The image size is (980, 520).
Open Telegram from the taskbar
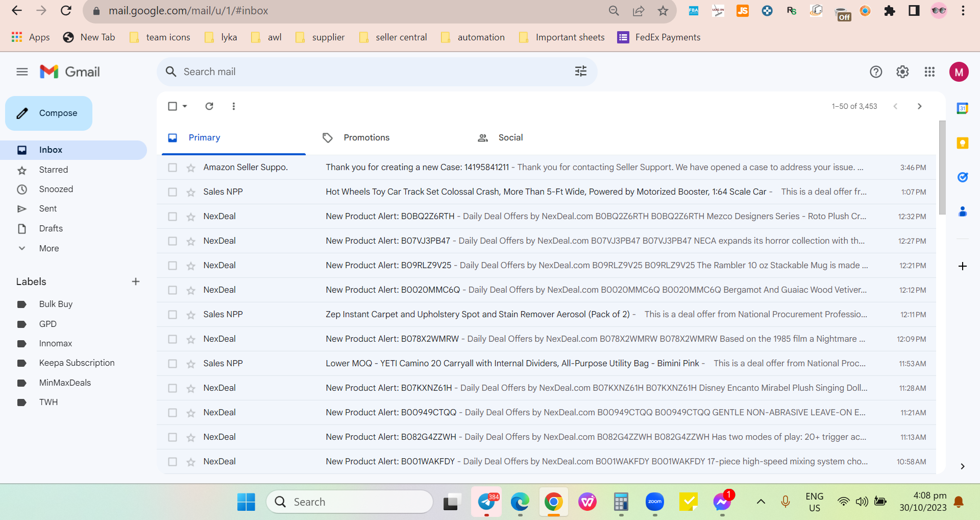[487, 502]
